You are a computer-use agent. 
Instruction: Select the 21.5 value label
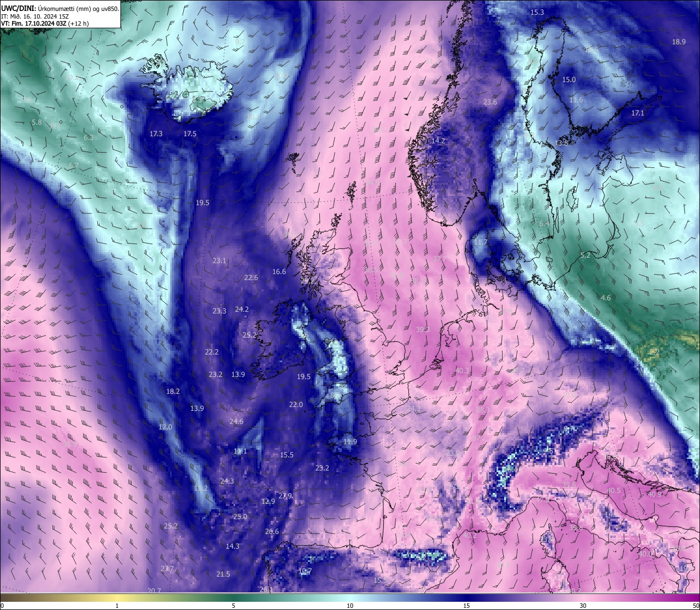click(223, 574)
